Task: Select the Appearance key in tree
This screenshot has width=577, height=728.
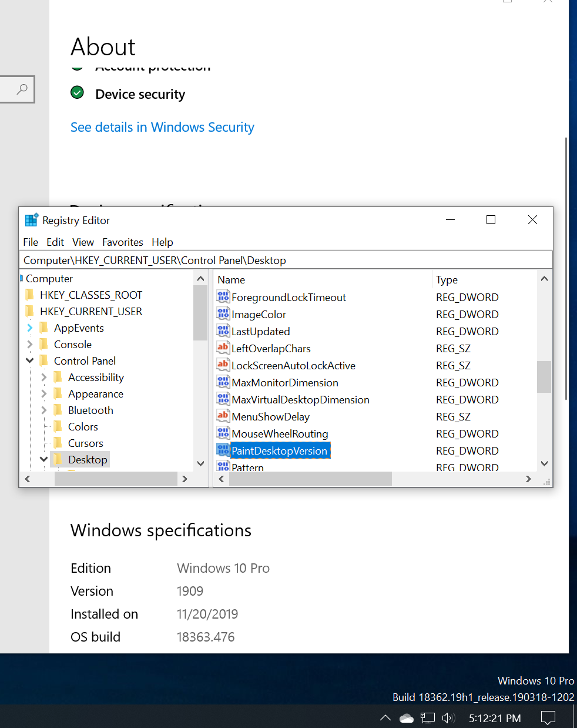Action: click(96, 393)
